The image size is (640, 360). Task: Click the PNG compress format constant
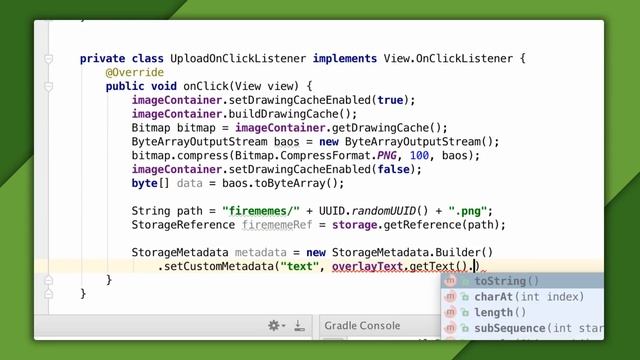[x=387, y=156]
